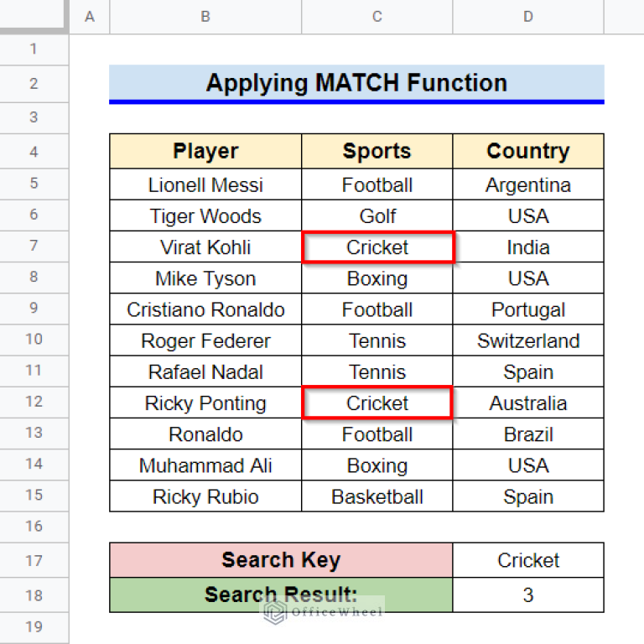The image size is (644, 644).
Task: Click the Cricket cell beside Virat Kohli
Action: pos(377,247)
